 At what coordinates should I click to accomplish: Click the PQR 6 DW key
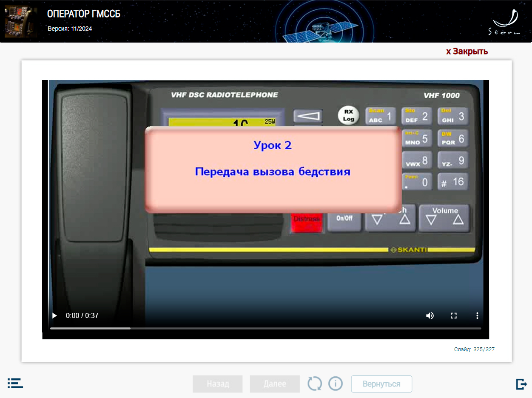453,138
